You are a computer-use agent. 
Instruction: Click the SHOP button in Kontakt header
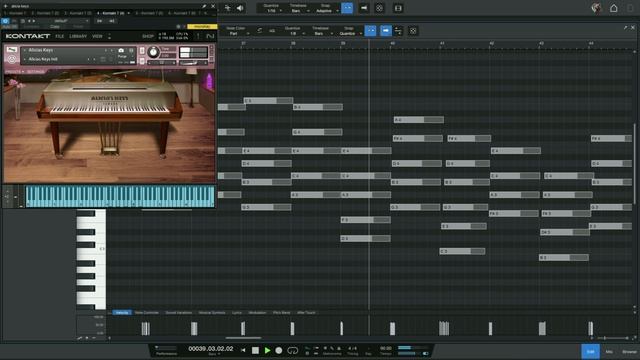click(148, 36)
